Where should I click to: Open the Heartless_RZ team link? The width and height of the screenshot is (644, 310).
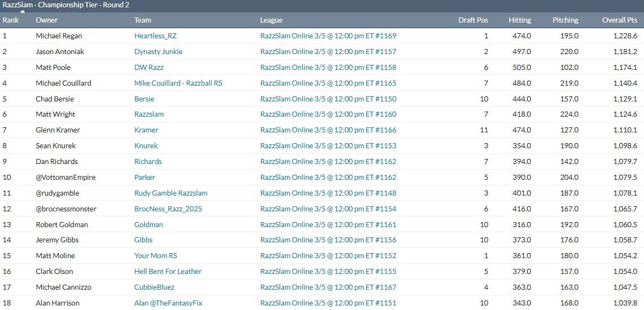pos(155,36)
